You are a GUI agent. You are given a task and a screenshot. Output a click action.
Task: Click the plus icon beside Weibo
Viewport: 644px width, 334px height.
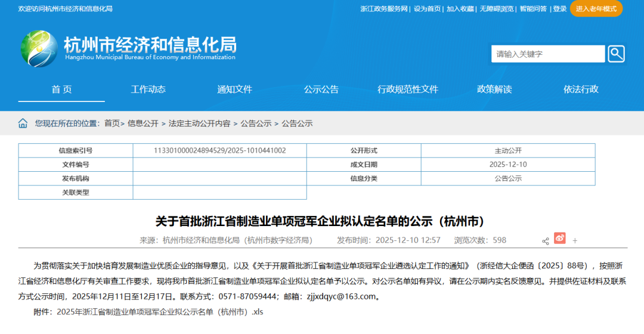pos(575,241)
